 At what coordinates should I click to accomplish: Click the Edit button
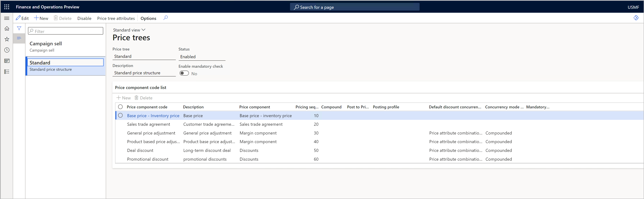(22, 18)
